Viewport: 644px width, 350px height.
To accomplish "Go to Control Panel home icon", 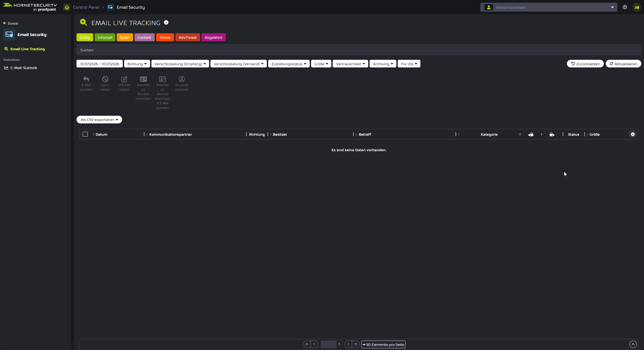I will coord(67,7).
